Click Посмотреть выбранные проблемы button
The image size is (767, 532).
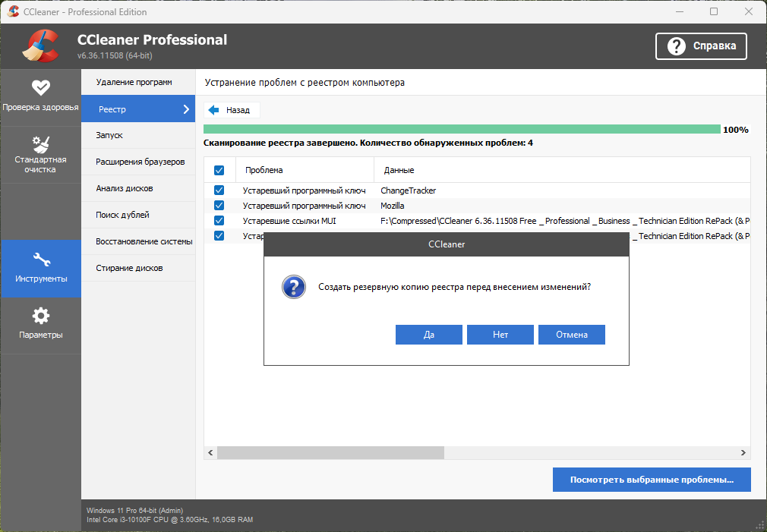pos(652,480)
